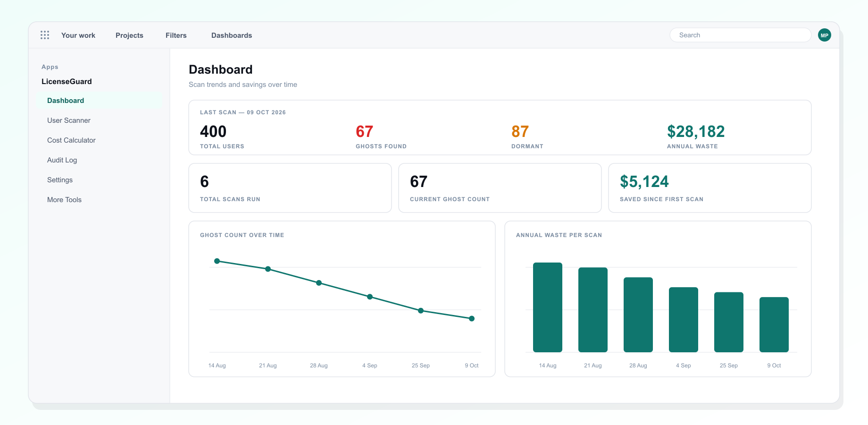Click the LicenseGuard app heading
868x425 pixels.
coord(67,82)
